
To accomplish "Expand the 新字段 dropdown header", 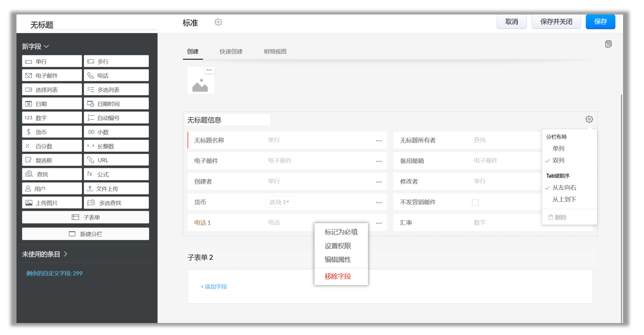I will pyautogui.click(x=35, y=46).
